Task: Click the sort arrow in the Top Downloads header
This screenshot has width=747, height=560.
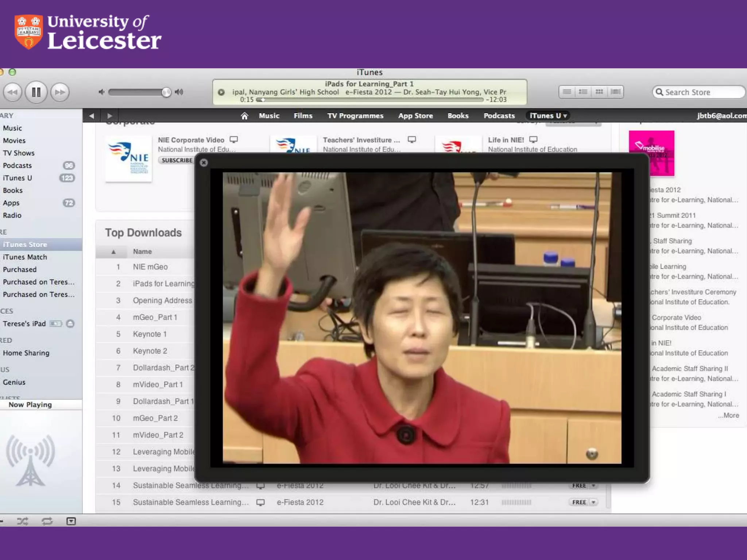Action: point(113,252)
